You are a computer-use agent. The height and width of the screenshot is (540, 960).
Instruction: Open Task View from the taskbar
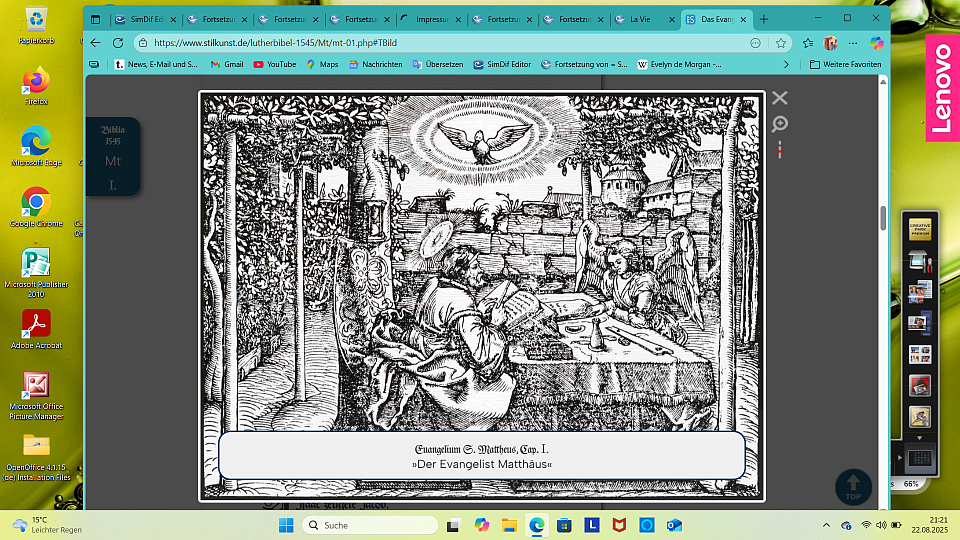click(453, 525)
